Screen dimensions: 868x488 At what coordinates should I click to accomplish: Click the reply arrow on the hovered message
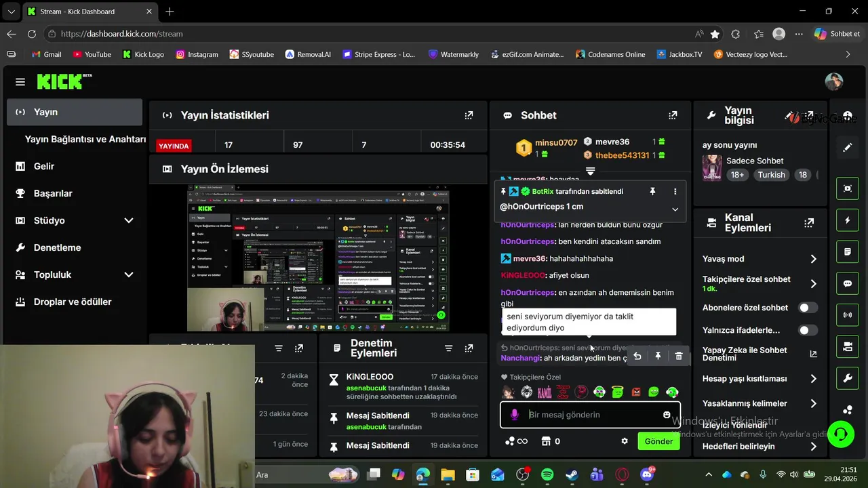[637, 356]
